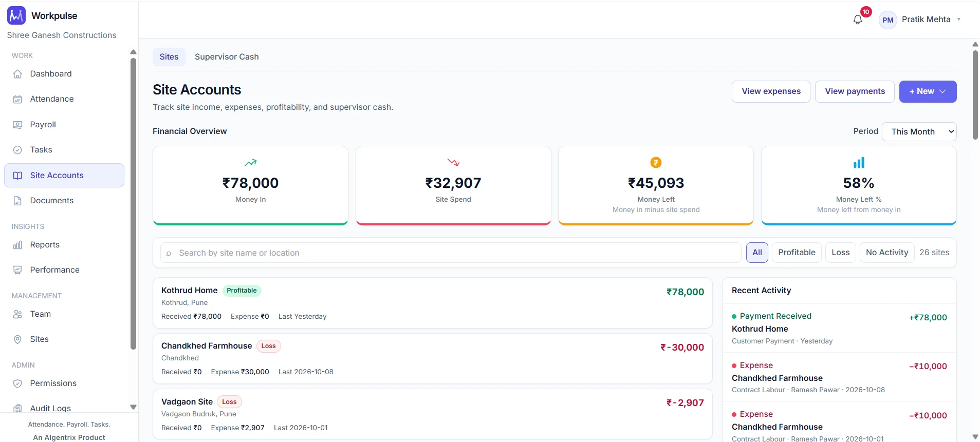Select the All sites filter
Viewport: 980px width, 442px height.
point(757,253)
